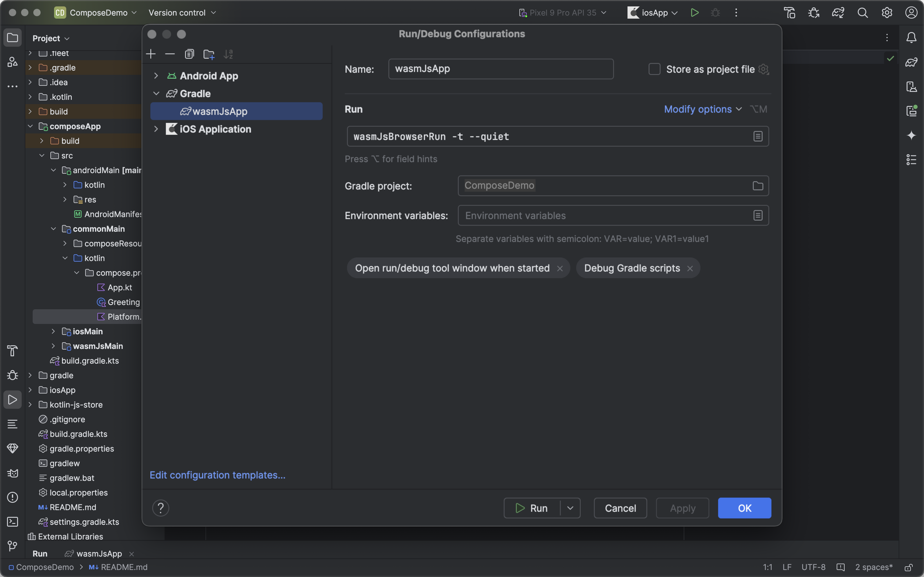Toggle the Store as project file checkbox

[x=654, y=68]
